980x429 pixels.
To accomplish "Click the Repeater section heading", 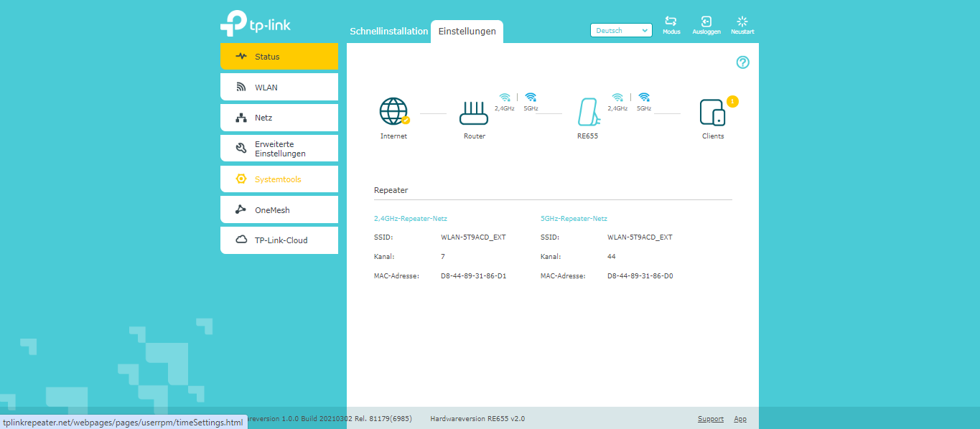I will click(391, 191).
